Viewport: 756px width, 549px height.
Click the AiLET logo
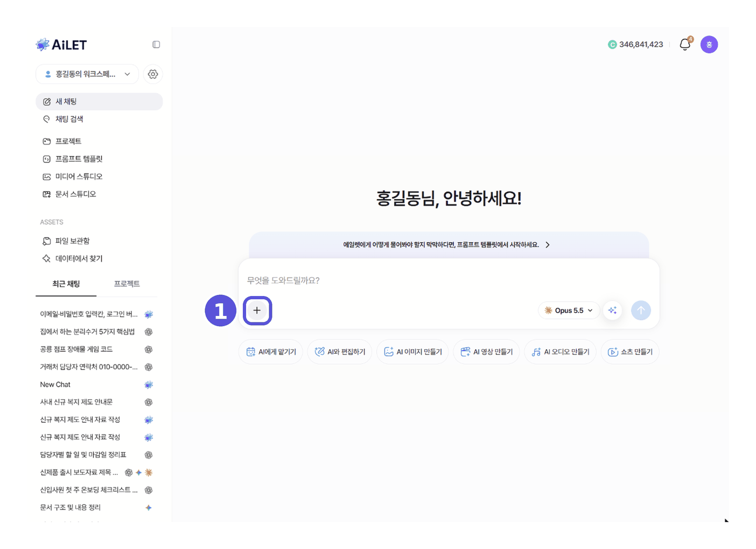point(61,45)
